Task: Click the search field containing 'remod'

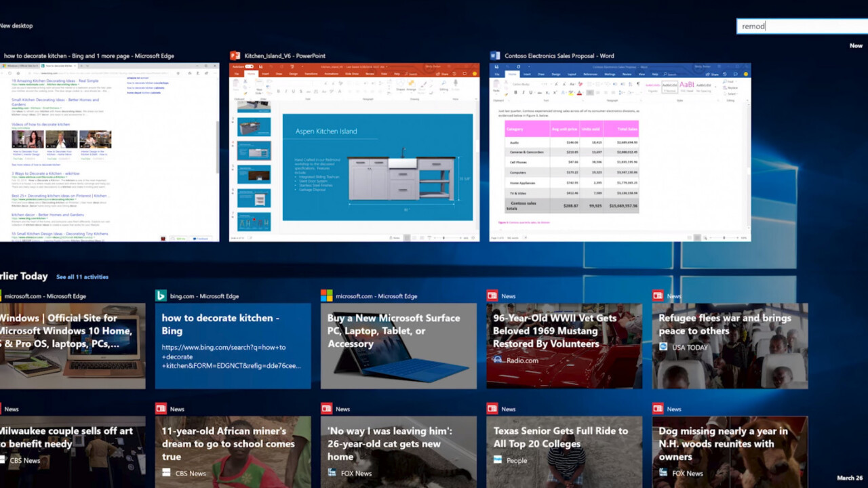Action: [x=800, y=26]
